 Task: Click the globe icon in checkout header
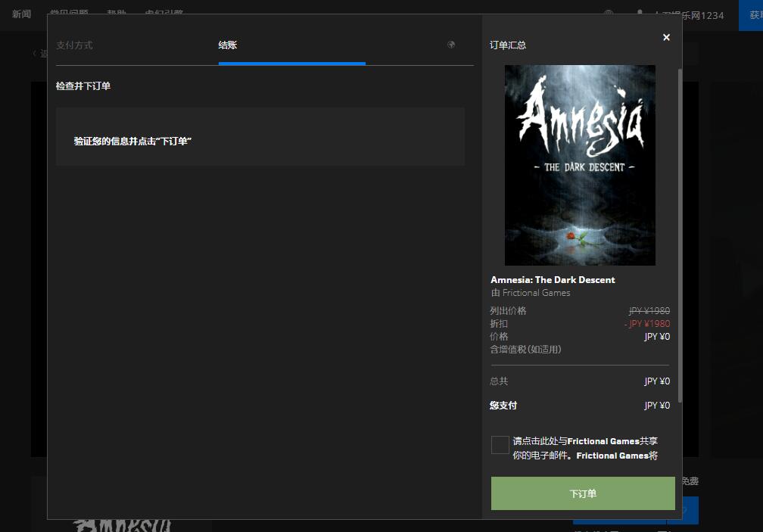[451, 45]
